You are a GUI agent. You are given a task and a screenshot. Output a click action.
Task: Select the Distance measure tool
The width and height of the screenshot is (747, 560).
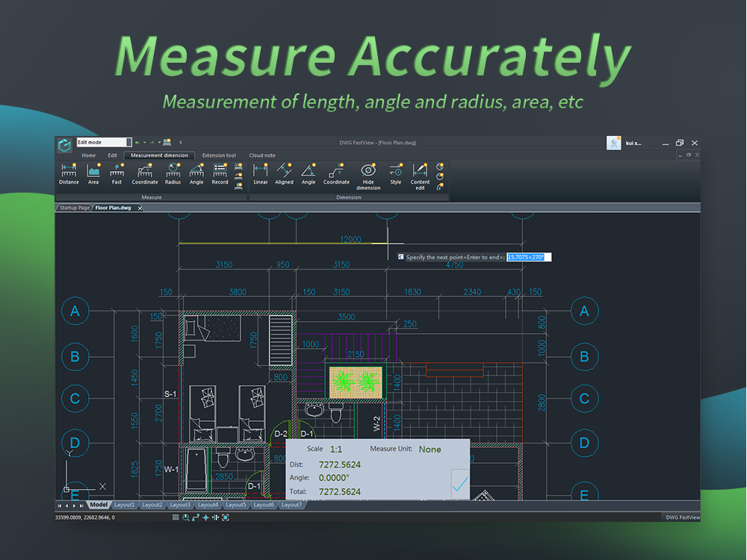click(x=69, y=173)
